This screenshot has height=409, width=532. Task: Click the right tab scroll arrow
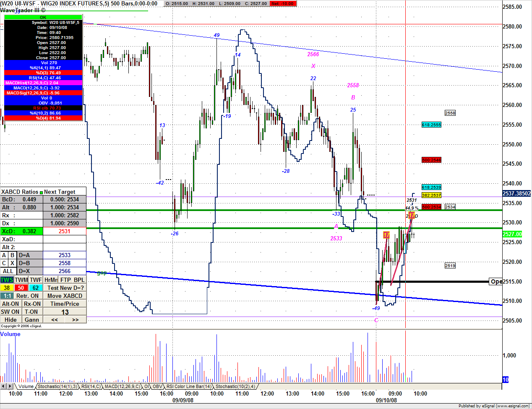(10, 386)
